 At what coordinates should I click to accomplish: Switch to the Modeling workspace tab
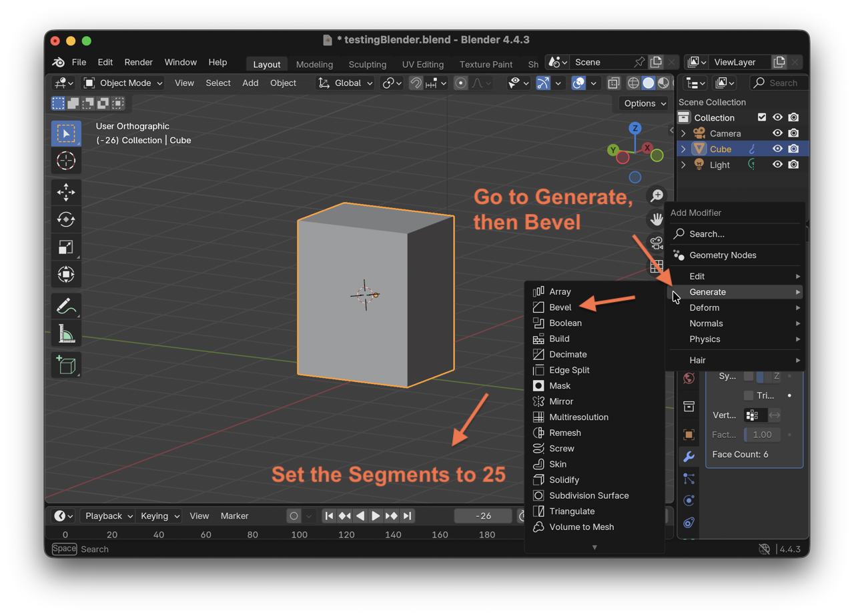[x=314, y=65]
